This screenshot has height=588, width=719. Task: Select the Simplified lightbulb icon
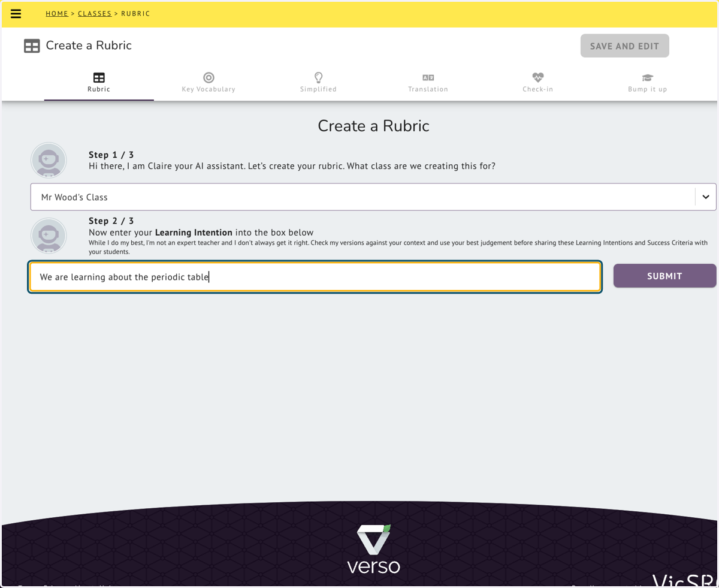pos(319,77)
